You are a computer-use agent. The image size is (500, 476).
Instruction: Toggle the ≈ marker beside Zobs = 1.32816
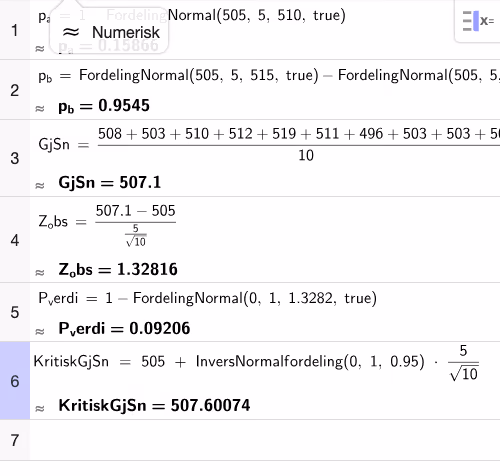click(x=40, y=273)
